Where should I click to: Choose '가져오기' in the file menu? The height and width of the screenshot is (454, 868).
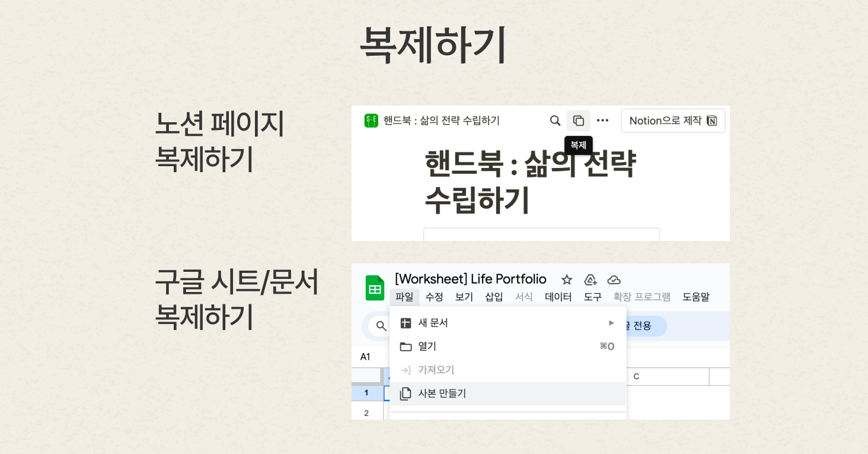[x=508, y=370]
